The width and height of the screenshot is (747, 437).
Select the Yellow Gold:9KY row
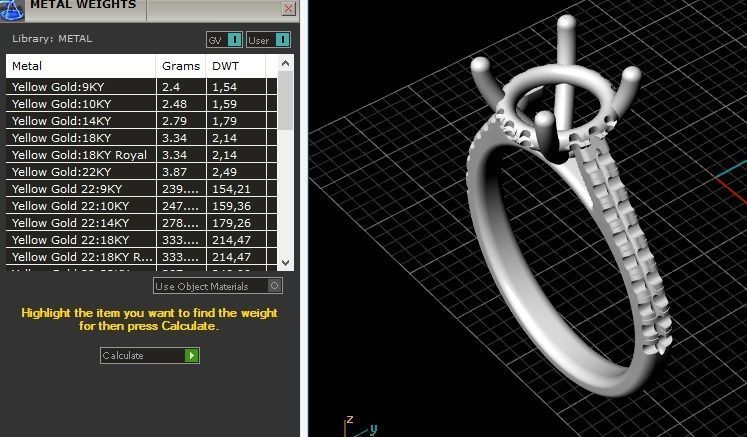[141, 87]
